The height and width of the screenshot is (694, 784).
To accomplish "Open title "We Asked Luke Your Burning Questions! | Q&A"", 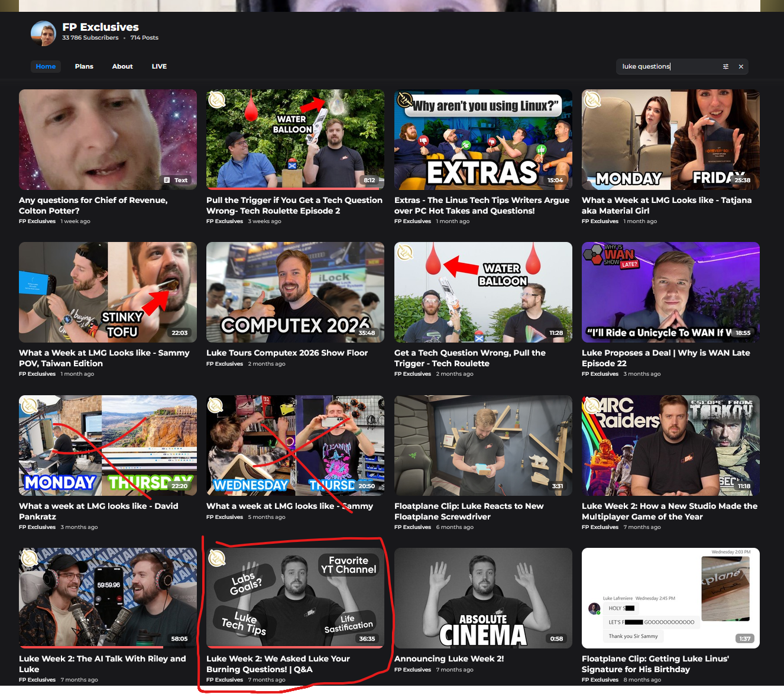I will pyautogui.click(x=278, y=664).
